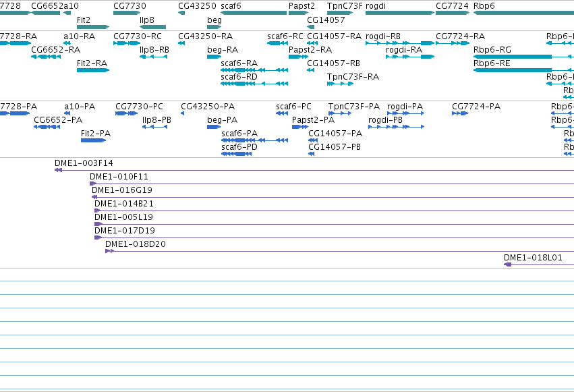Select the scaf6-RD transcript
574x392 pixels.
[254, 84]
